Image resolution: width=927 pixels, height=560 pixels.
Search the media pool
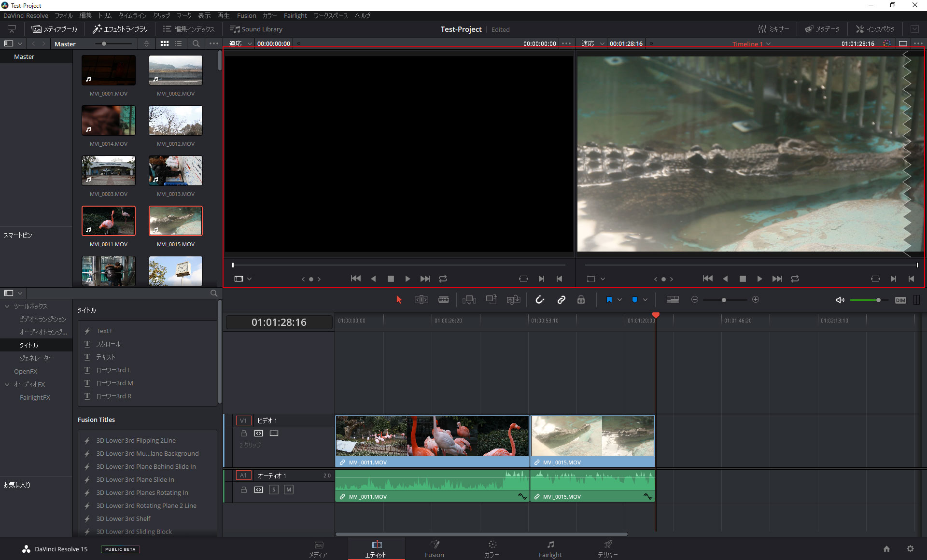(x=196, y=43)
